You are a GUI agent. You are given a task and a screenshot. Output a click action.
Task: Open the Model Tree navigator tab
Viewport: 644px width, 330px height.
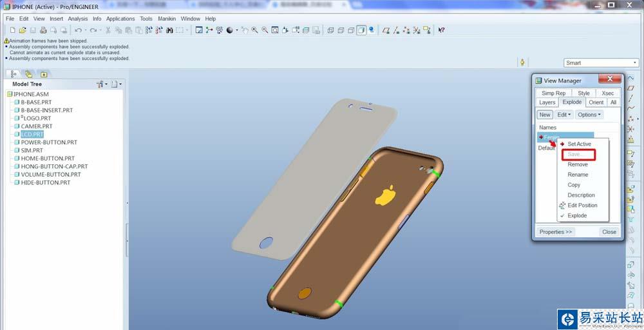(14, 74)
